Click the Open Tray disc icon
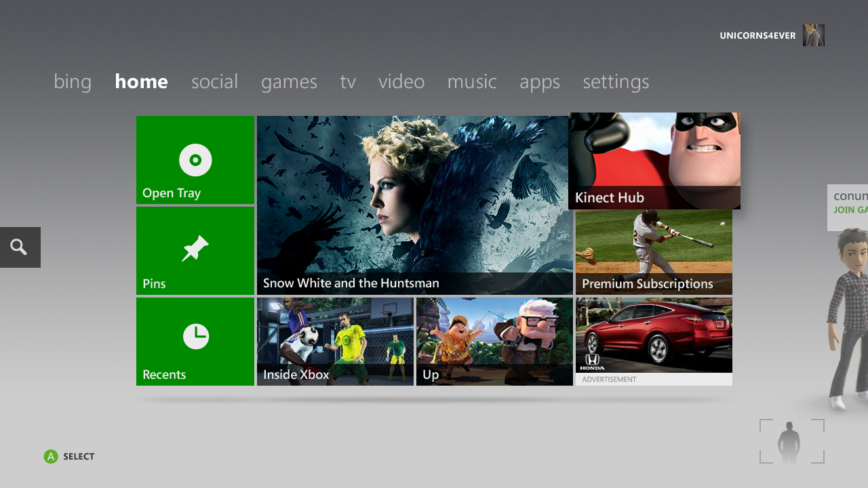This screenshot has width=868, height=488. (195, 160)
